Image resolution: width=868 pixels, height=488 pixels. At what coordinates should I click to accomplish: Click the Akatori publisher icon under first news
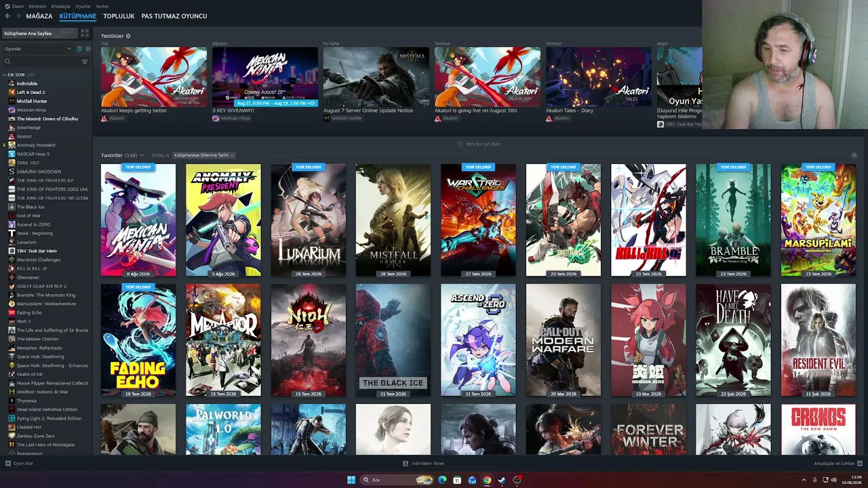click(x=104, y=118)
